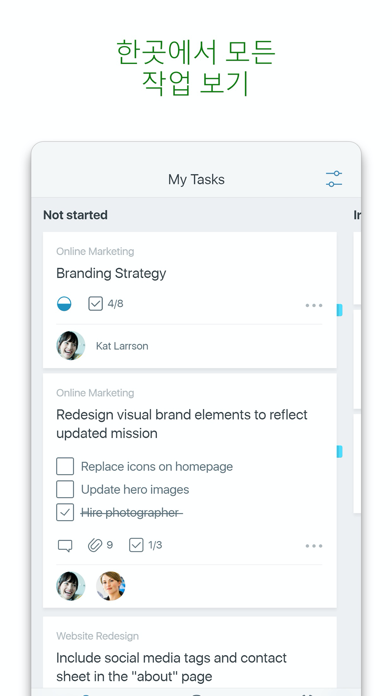Open the Redesign visual brand elements task
The width and height of the screenshot is (392, 696).
click(x=182, y=424)
